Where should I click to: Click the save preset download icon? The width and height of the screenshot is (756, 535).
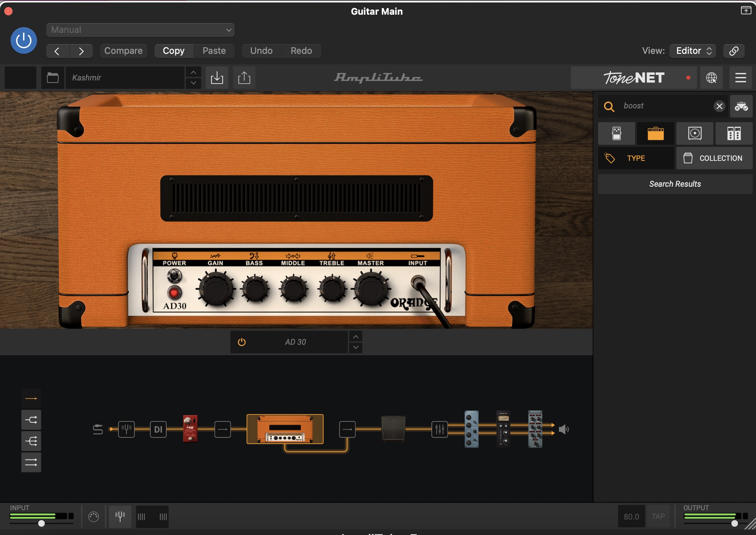(217, 78)
